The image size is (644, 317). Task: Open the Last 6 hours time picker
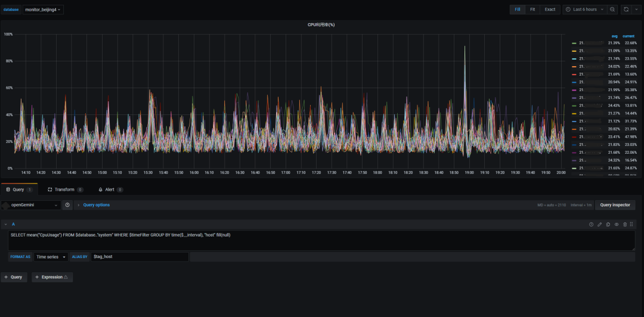[x=584, y=10]
